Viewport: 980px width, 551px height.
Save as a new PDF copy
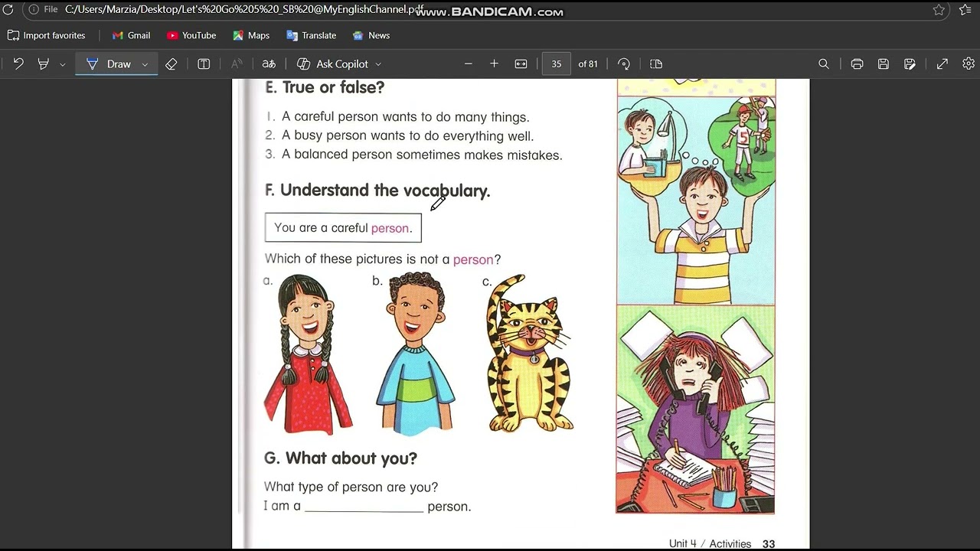click(910, 64)
